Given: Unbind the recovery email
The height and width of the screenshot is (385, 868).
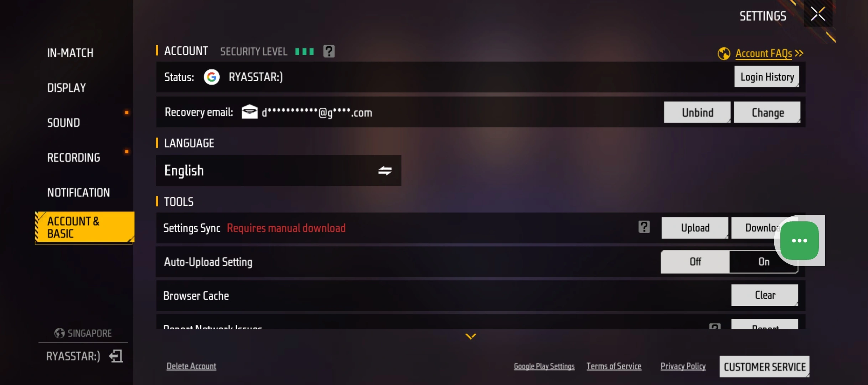Looking at the screenshot, I should (x=697, y=112).
